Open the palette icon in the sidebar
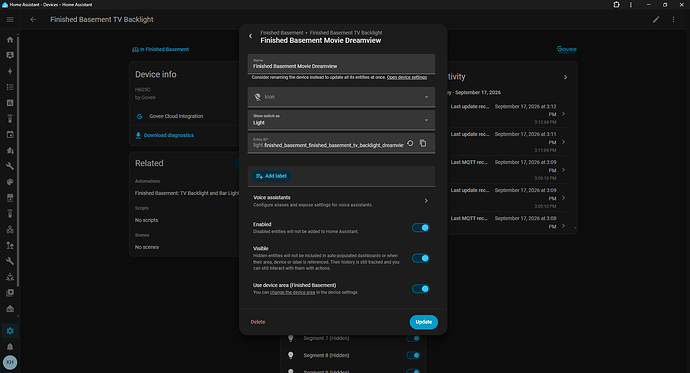Viewport: 690px width, 373px height. click(x=10, y=182)
